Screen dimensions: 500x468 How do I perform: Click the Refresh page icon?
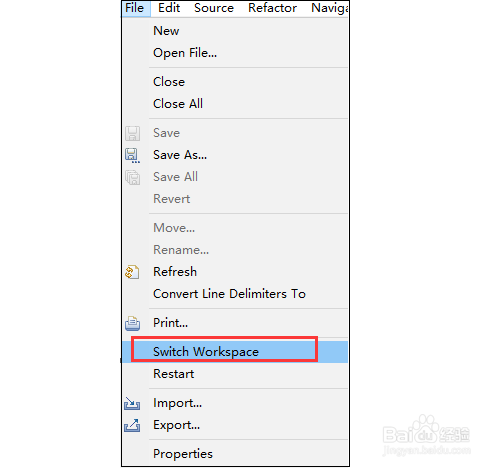(132, 272)
